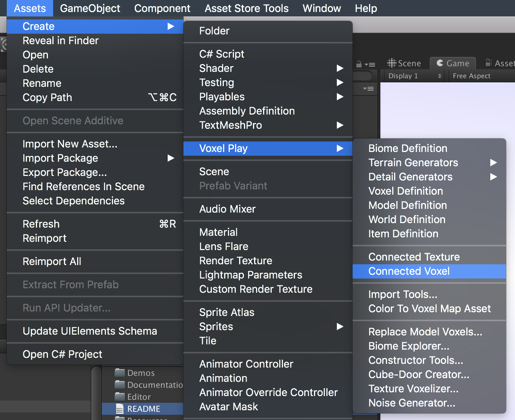This screenshot has height=420, width=515.
Task: Choose Lightmap Parameters
Action: (268, 275)
